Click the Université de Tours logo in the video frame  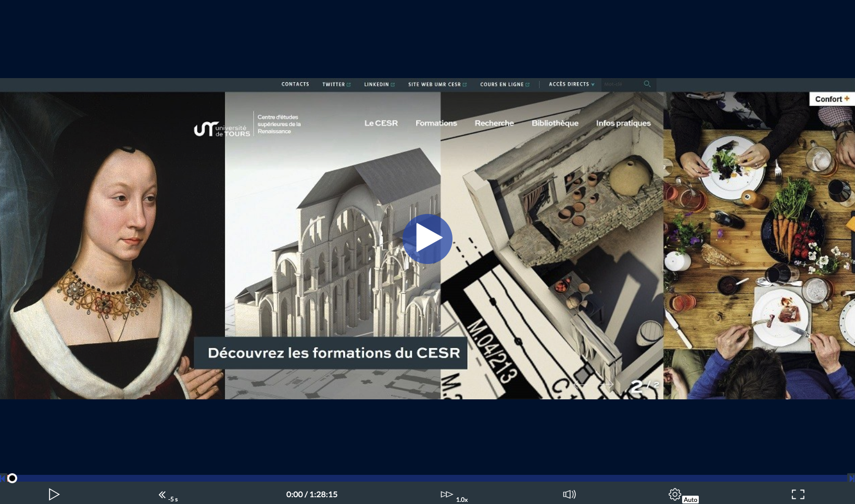tap(222, 129)
